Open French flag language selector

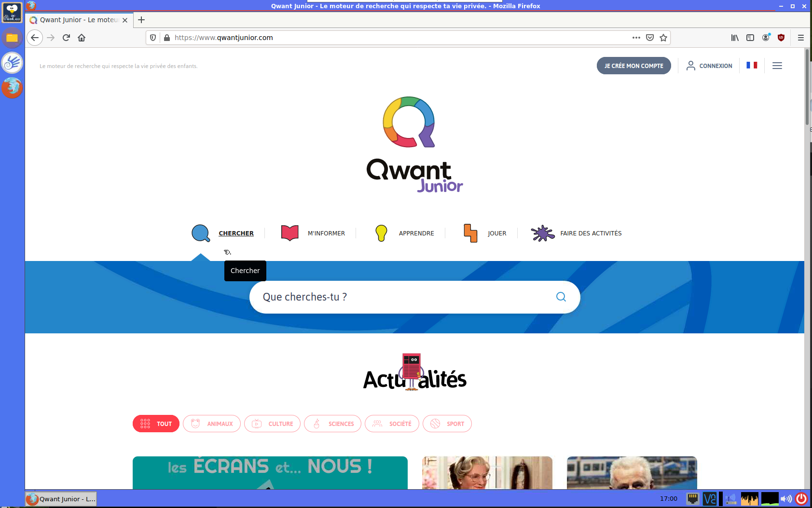point(752,65)
